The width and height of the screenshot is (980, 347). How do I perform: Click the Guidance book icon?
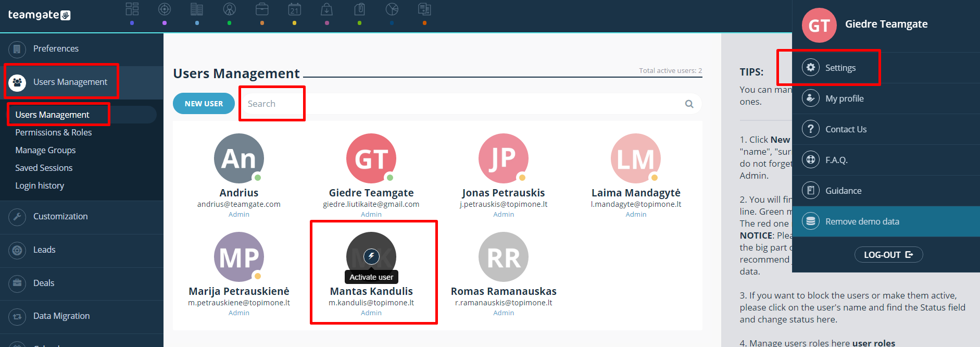811,190
